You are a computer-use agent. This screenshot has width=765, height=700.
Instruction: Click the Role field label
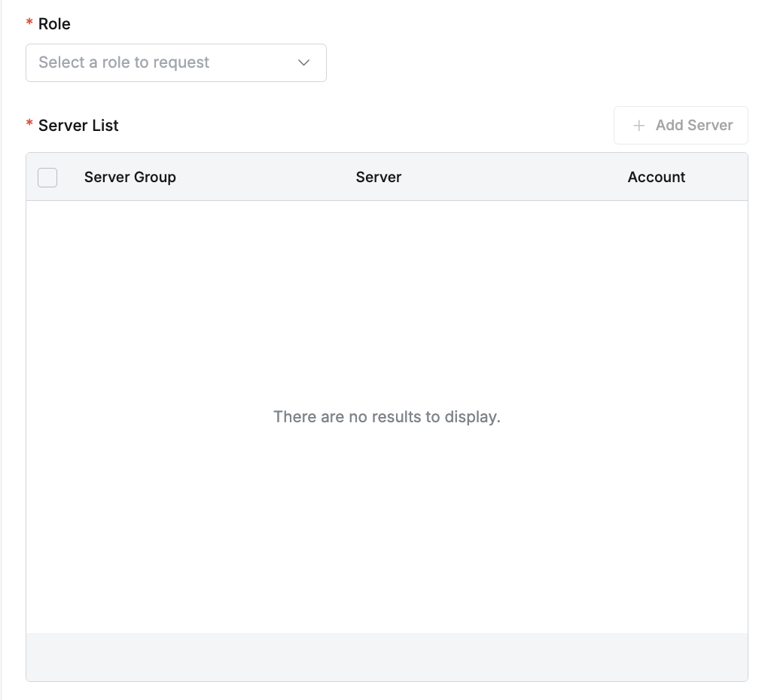pyautogui.click(x=54, y=24)
